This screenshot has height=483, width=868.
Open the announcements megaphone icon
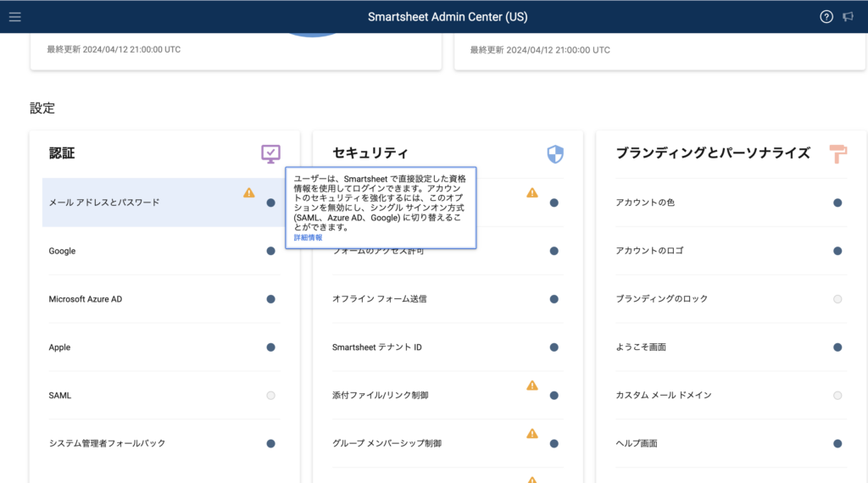848,17
